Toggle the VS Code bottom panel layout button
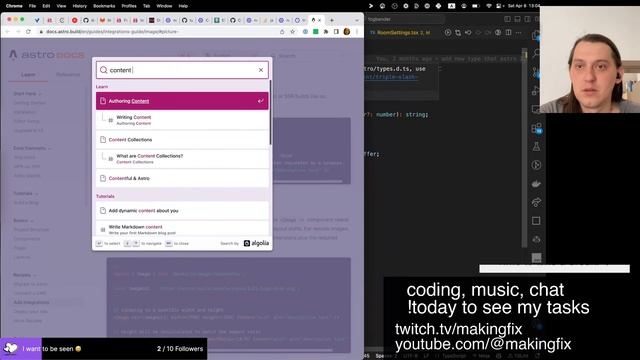 point(517,19)
